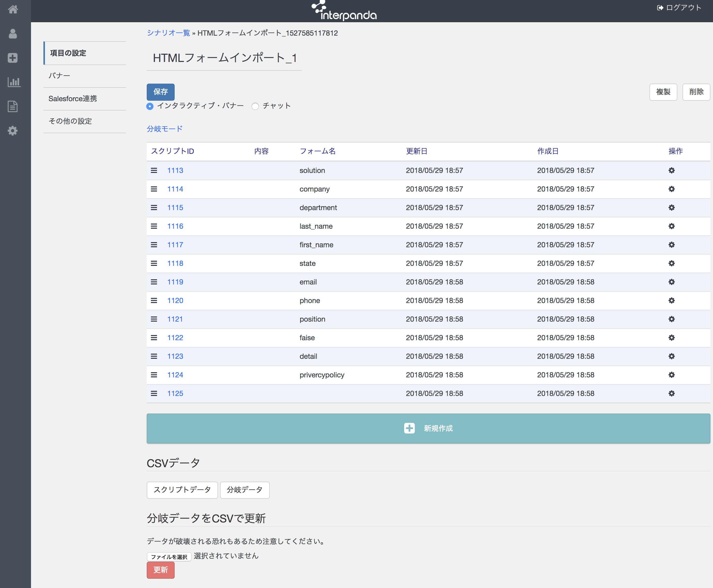Open script ID 1116 link

pyautogui.click(x=175, y=226)
